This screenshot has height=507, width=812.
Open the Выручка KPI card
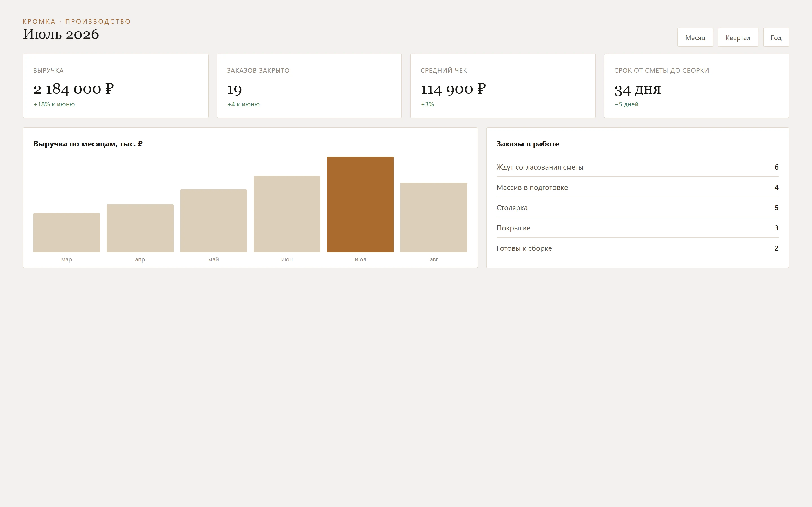(115, 86)
